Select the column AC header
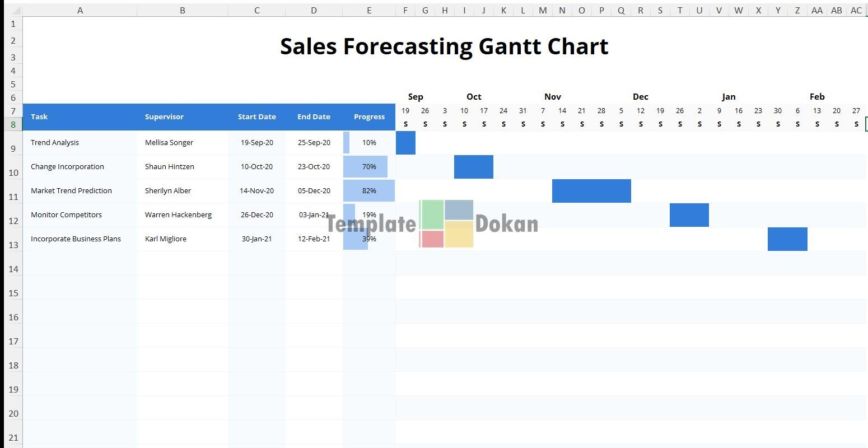This screenshot has width=868, height=448. click(856, 10)
